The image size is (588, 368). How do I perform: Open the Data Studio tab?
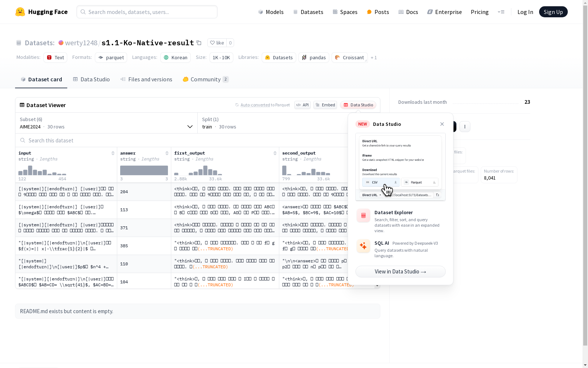tap(91, 79)
